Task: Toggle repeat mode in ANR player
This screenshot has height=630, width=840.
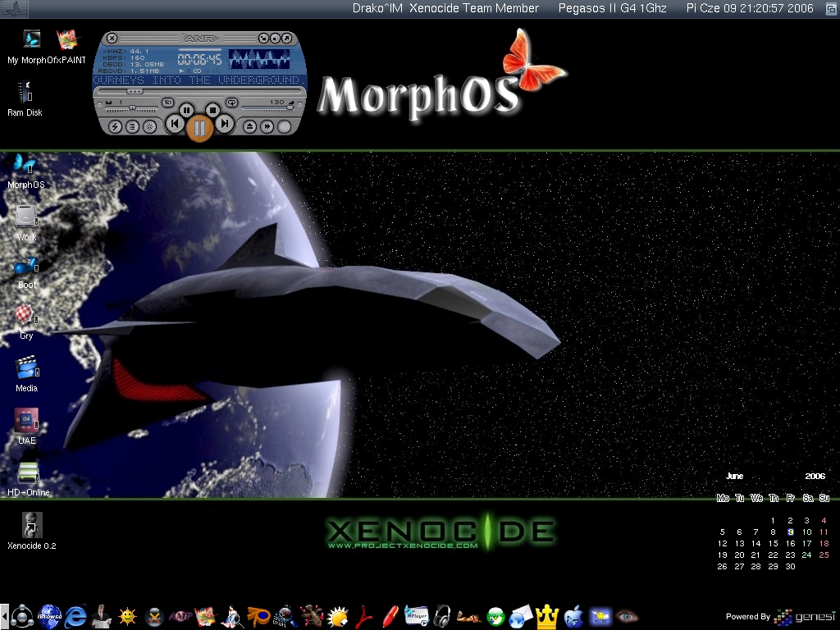Action: pyautogui.click(x=231, y=102)
